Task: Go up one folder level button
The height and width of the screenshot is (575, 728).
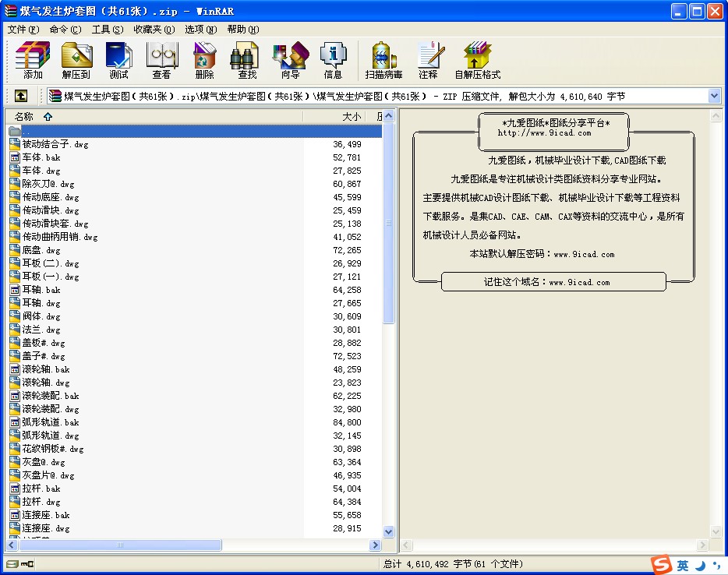Action: [21, 96]
